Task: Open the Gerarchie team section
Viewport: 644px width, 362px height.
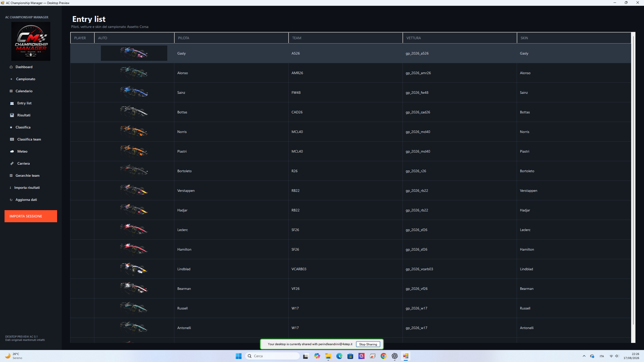Action: coord(27,175)
